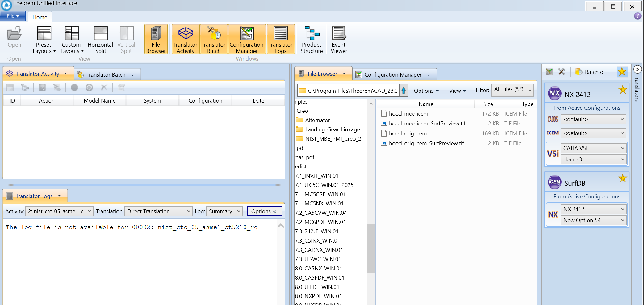Select file hood_mod.icem
Viewport: 644px width, 305px height.
[408, 114]
